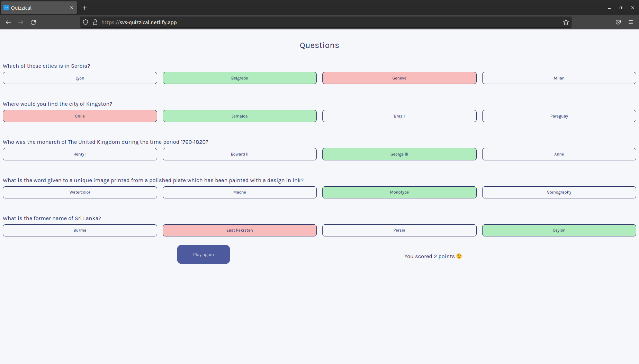The height and width of the screenshot is (364, 639).
Task: Pick Ceylon for the Sri Lanka question
Action: point(559,230)
